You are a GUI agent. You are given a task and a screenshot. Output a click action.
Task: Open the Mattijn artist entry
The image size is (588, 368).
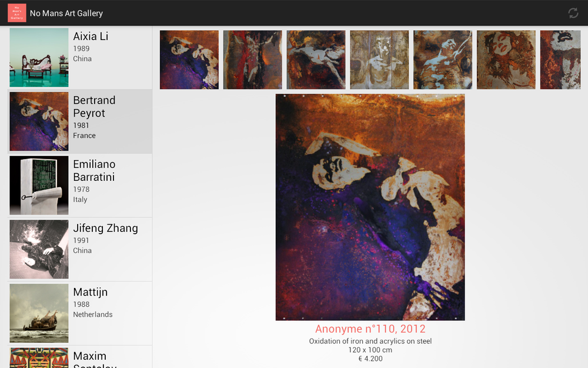pyautogui.click(x=80, y=313)
